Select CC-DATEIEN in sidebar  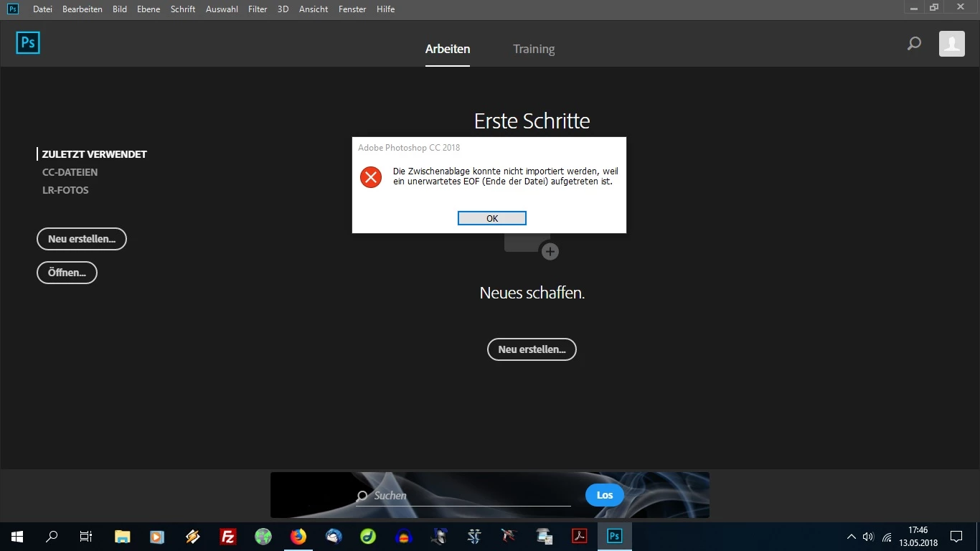[70, 172]
